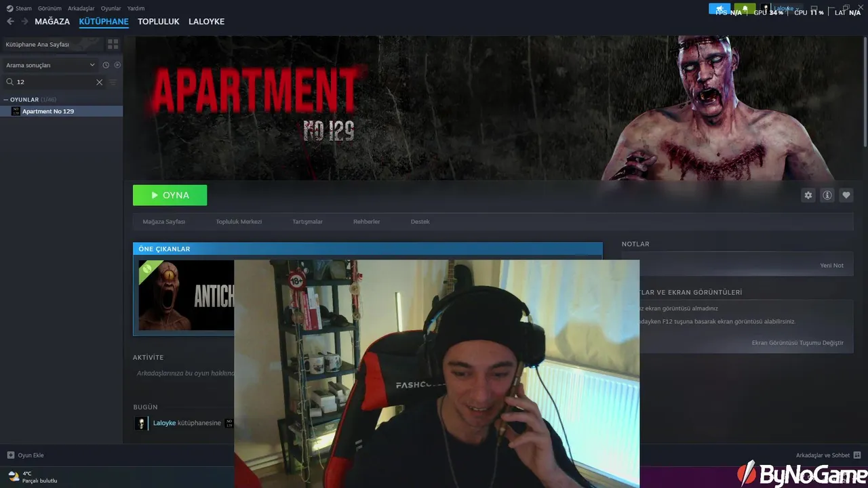868x488 pixels.
Task: Click Laloyke avatar in BUGÜN activity
Action: click(x=141, y=424)
